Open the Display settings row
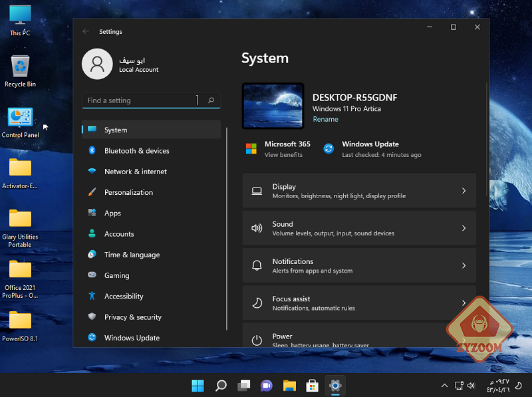Image resolution: width=532 pixels, height=397 pixels. [359, 191]
